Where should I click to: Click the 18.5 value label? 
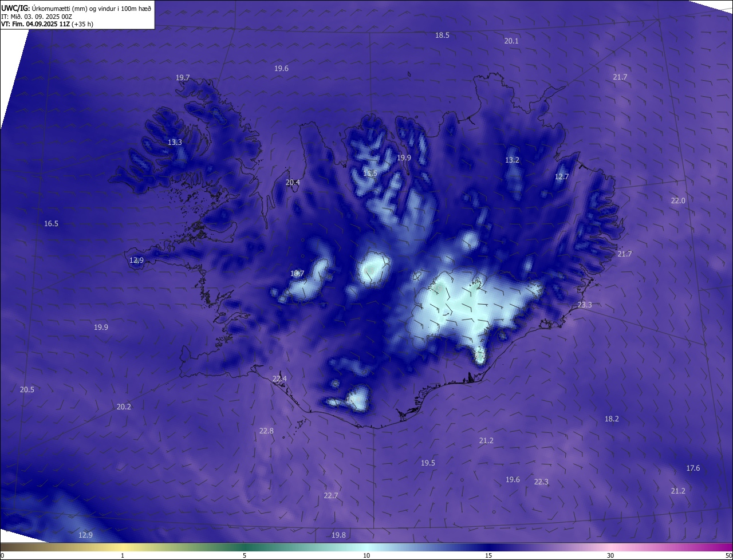point(442,36)
